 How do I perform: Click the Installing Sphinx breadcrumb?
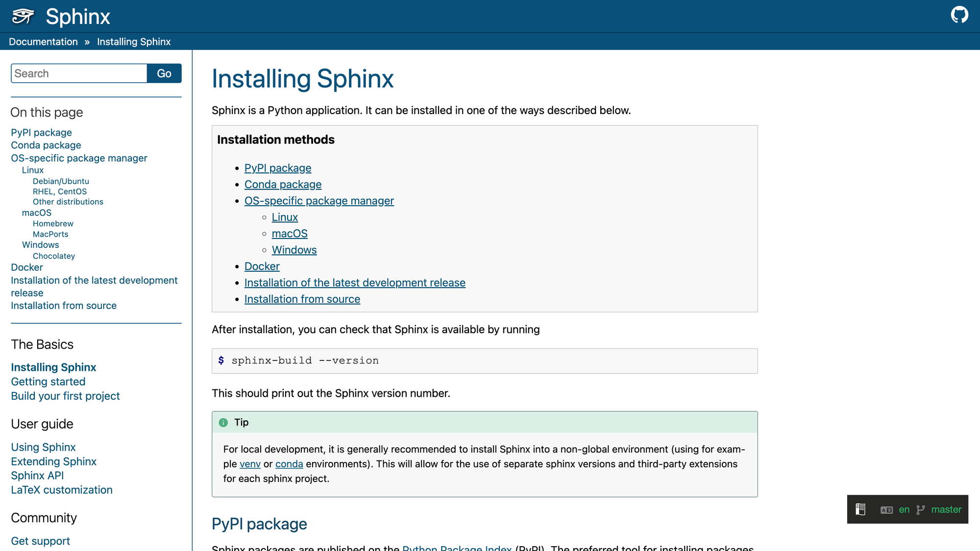pyautogui.click(x=133, y=42)
